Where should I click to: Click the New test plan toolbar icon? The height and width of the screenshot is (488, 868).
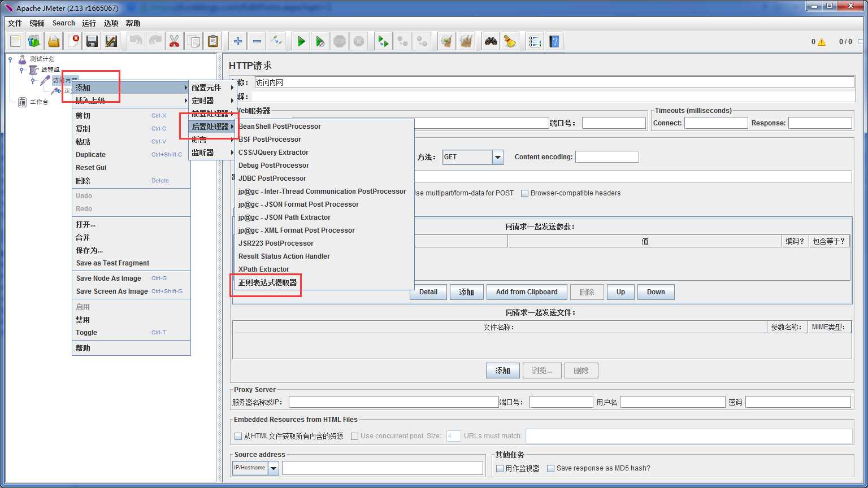tap(15, 41)
